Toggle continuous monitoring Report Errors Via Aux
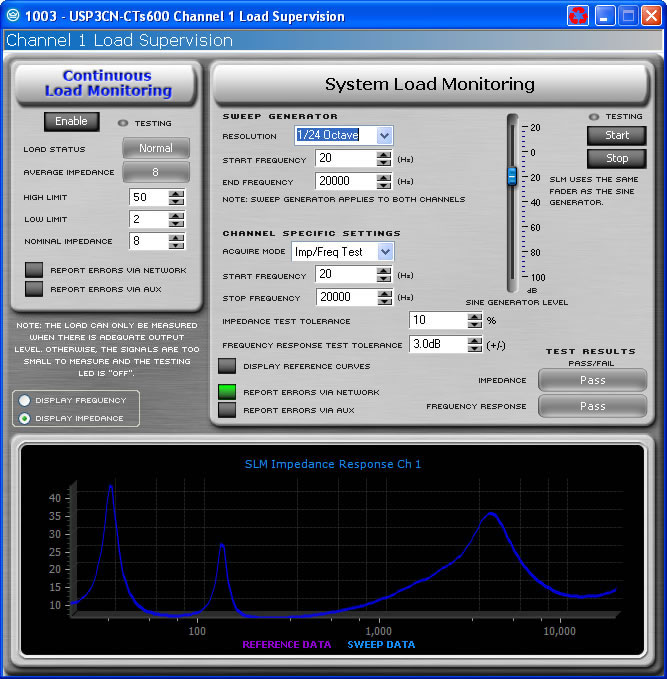Viewport: 667px width, 679px height. tap(34, 289)
